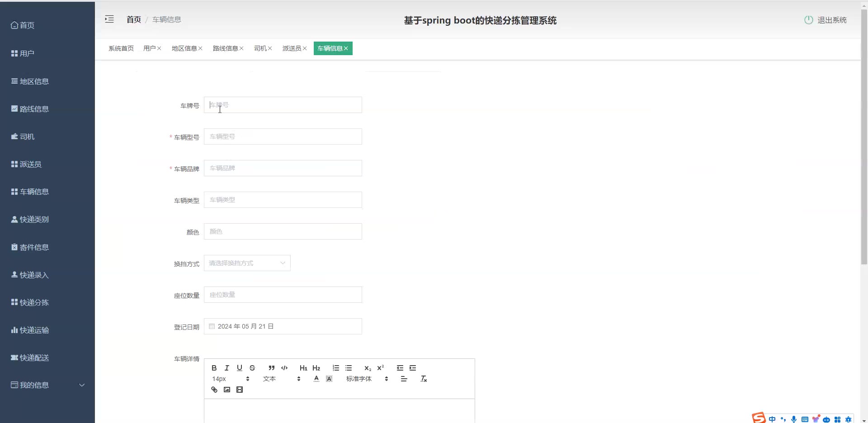Viewport: 868px width, 423px height.
Task: Switch to the 路线信息 tab
Action: [225, 48]
